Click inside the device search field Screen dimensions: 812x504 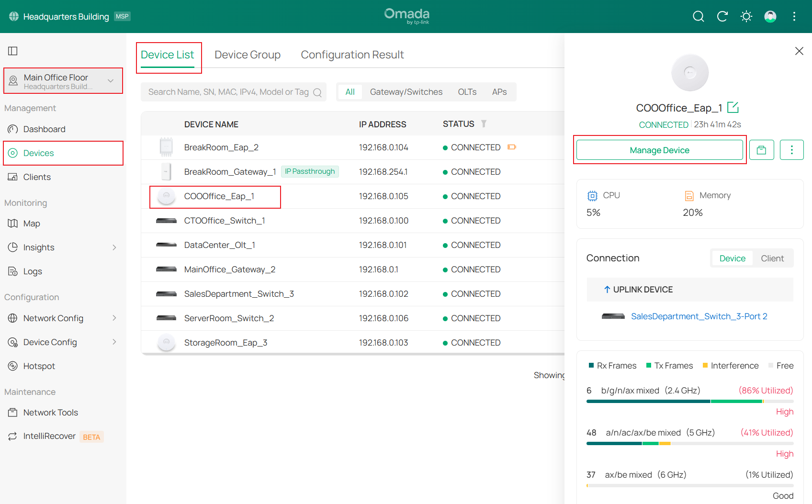coord(225,92)
